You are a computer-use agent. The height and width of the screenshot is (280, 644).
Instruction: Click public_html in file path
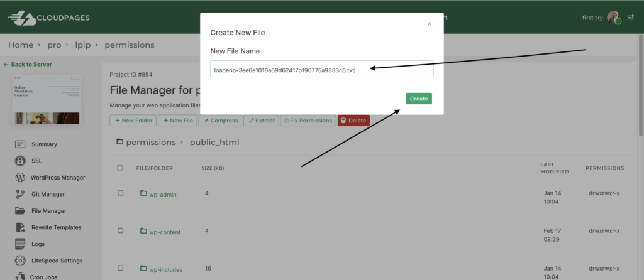pos(214,143)
